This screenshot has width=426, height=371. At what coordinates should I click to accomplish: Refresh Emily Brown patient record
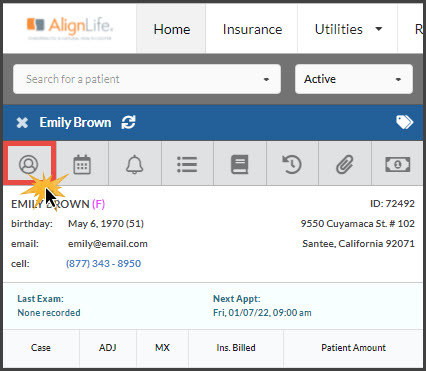[x=128, y=122]
